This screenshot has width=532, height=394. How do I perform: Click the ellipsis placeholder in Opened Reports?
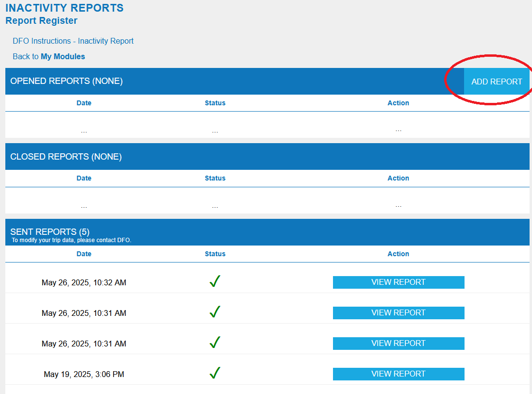click(x=84, y=129)
